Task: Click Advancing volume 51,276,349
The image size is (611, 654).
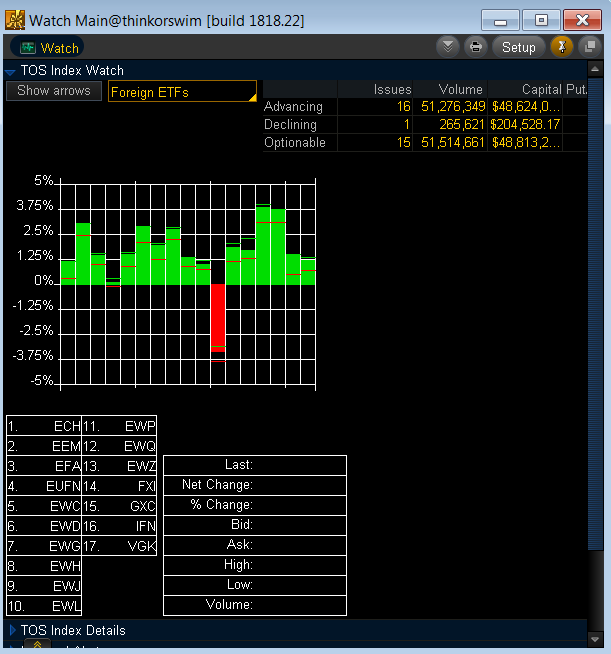Action: pyautogui.click(x=453, y=107)
